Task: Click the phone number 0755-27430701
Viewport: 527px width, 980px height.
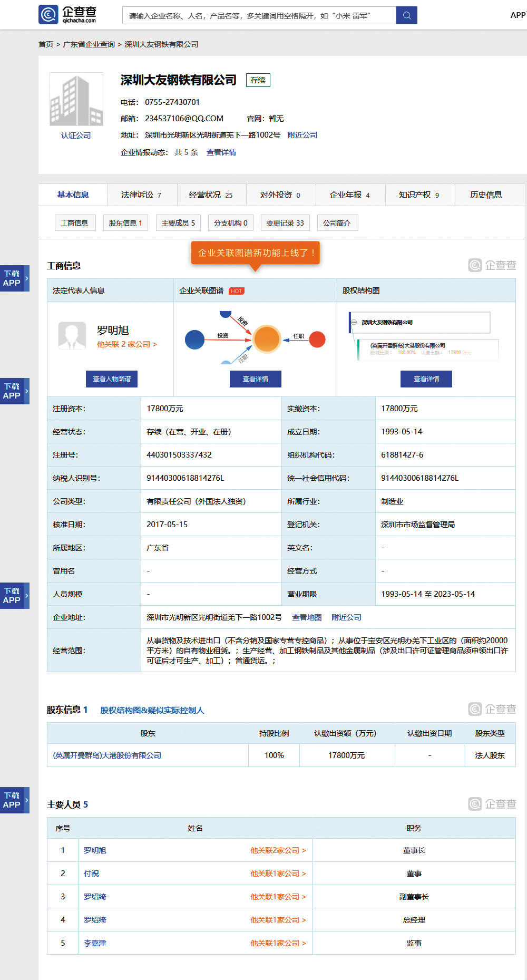Action: (x=172, y=102)
